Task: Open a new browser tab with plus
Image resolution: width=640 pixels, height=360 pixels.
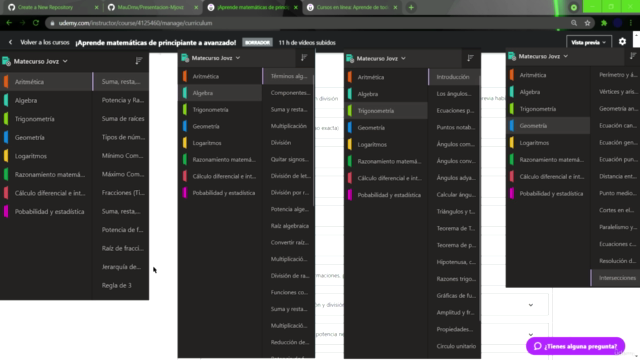Action: tap(411, 7)
